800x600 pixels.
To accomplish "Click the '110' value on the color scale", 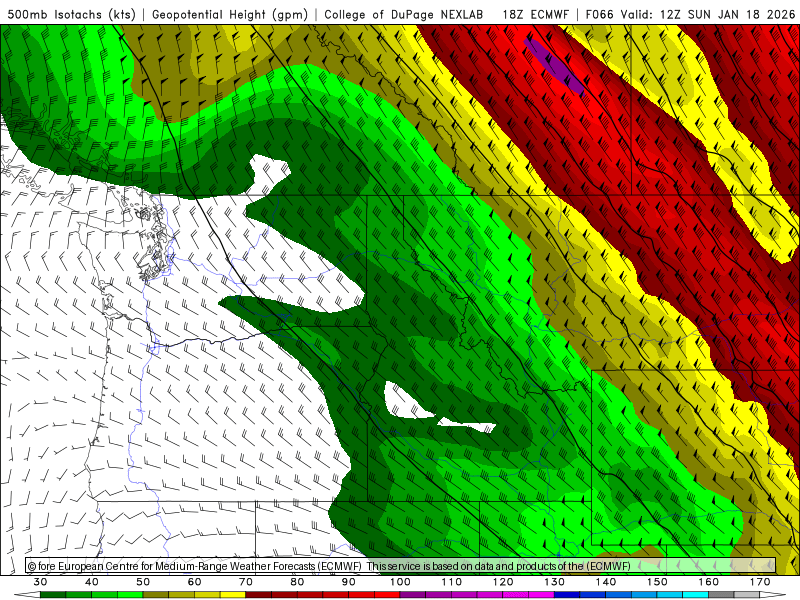I will tap(452, 582).
